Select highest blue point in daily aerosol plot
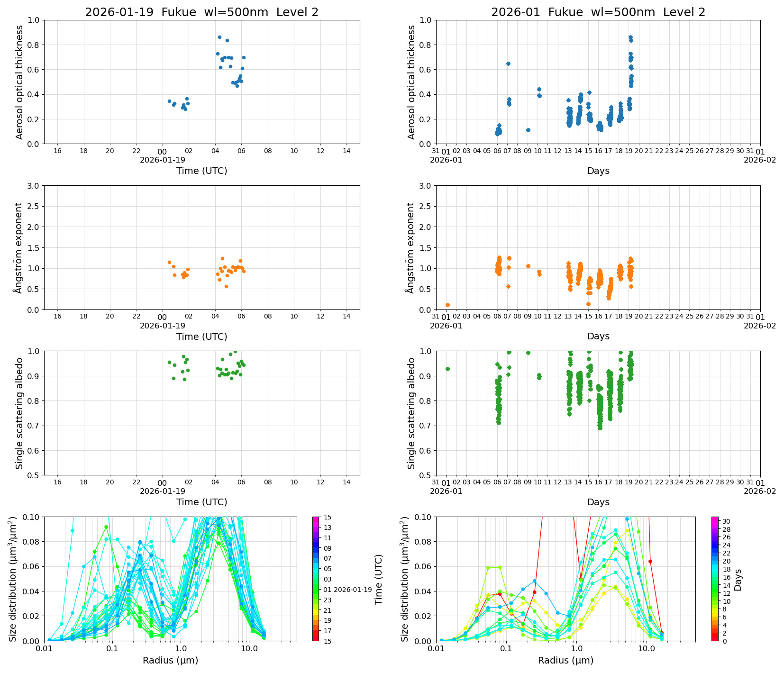 [219, 37]
